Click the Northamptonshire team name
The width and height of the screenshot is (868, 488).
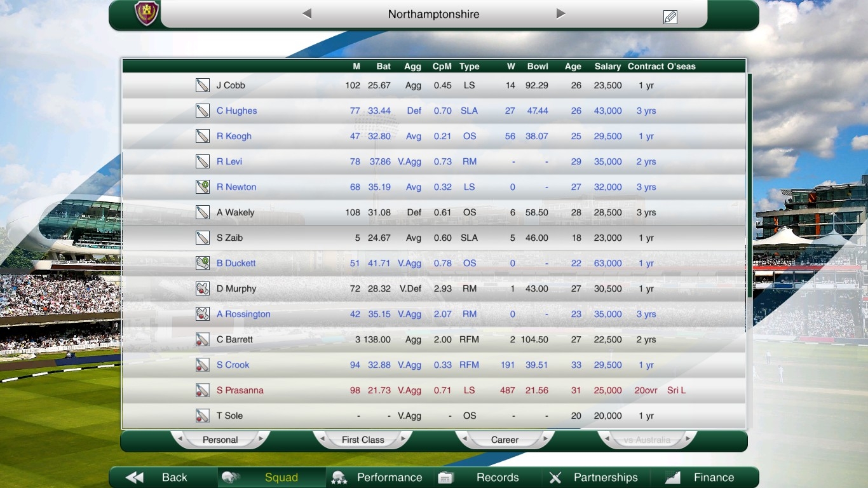(434, 14)
